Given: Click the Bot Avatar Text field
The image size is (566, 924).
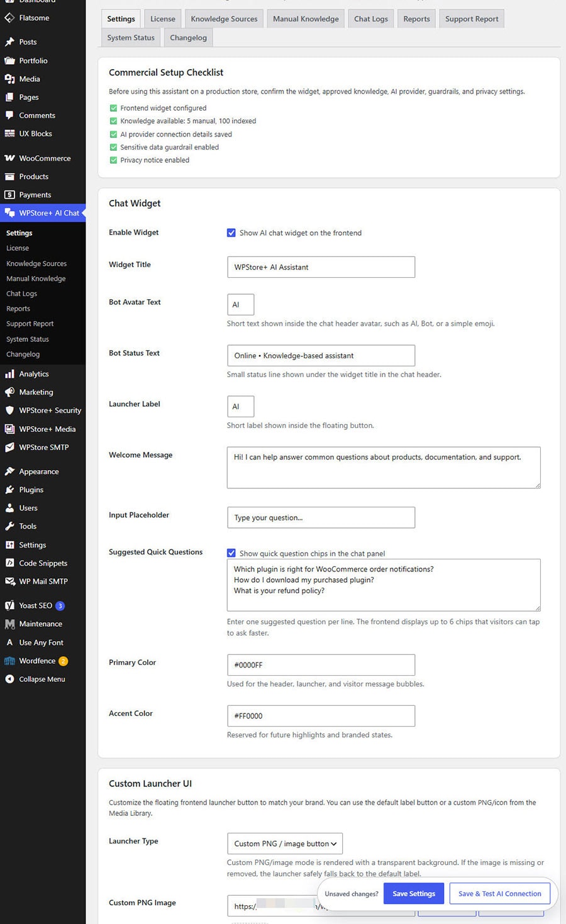Looking at the screenshot, I should [x=240, y=304].
